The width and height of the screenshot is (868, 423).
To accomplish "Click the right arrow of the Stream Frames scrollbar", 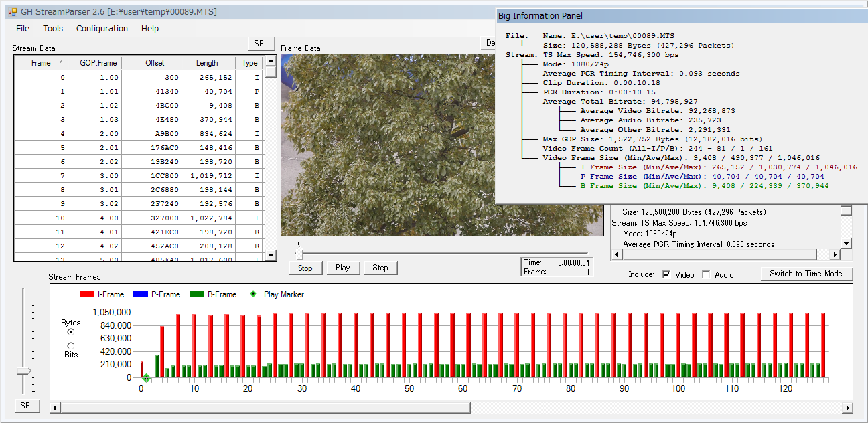I will [847, 408].
